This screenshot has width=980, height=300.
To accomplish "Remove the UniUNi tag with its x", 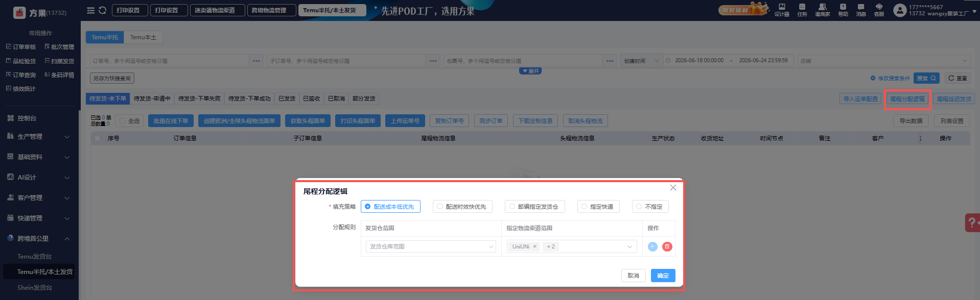I will click(x=535, y=246).
